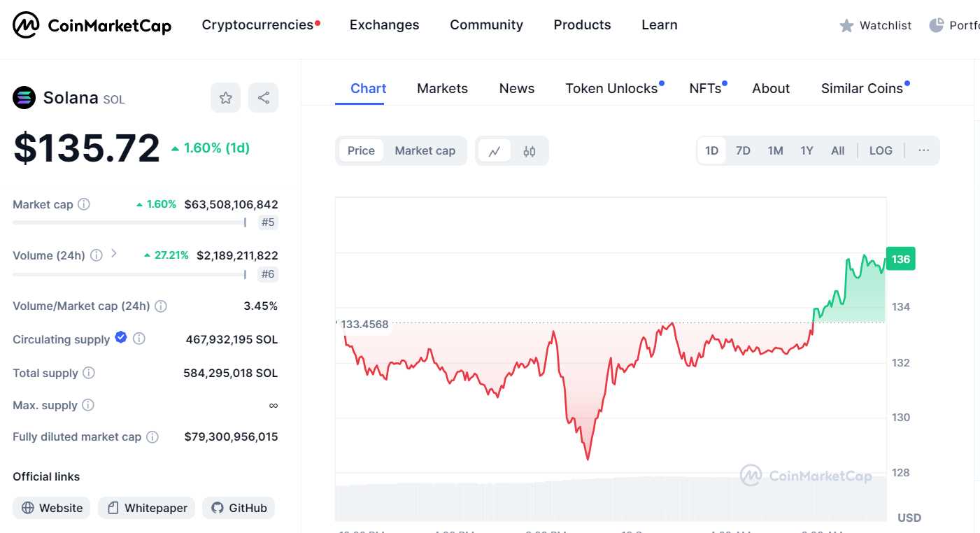
Task: Toggle the LOG scale option
Action: (x=881, y=150)
